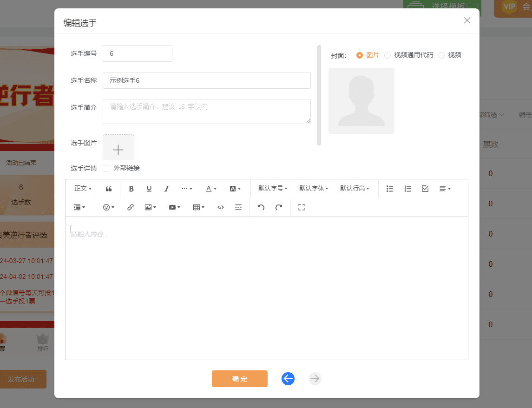Select the 视频通用代码 cover option
The height and width of the screenshot is (408, 532).
coord(388,55)
